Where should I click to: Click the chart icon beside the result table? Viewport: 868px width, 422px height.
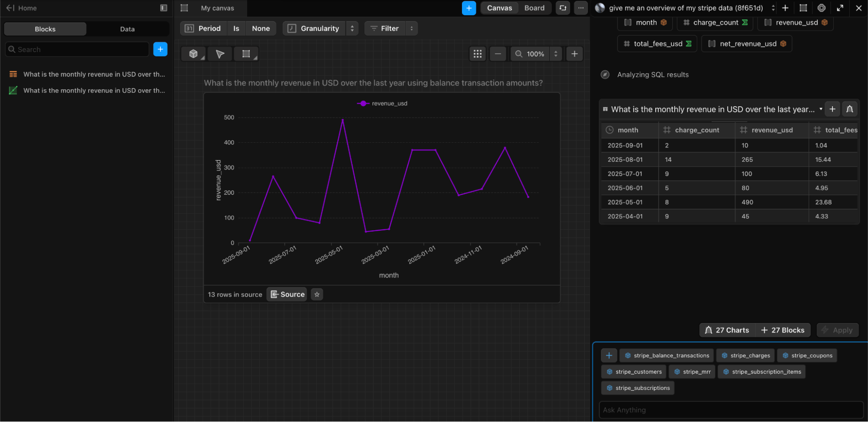[x=850, y=109]
